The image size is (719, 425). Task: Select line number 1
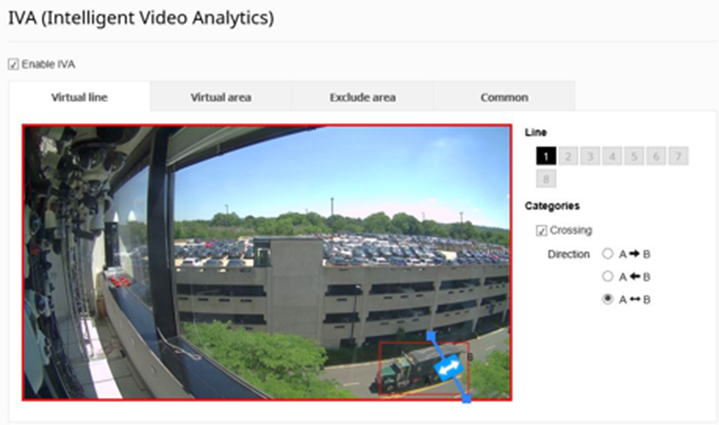tap(545, 156)
